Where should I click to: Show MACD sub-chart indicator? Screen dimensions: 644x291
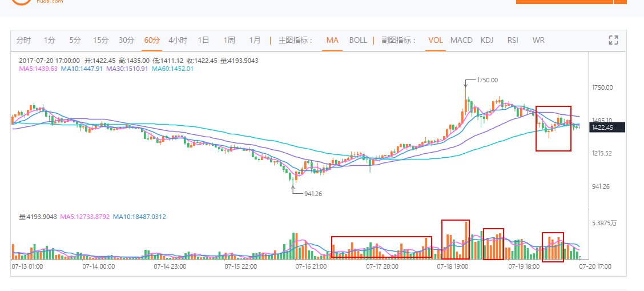pos(461,40)
